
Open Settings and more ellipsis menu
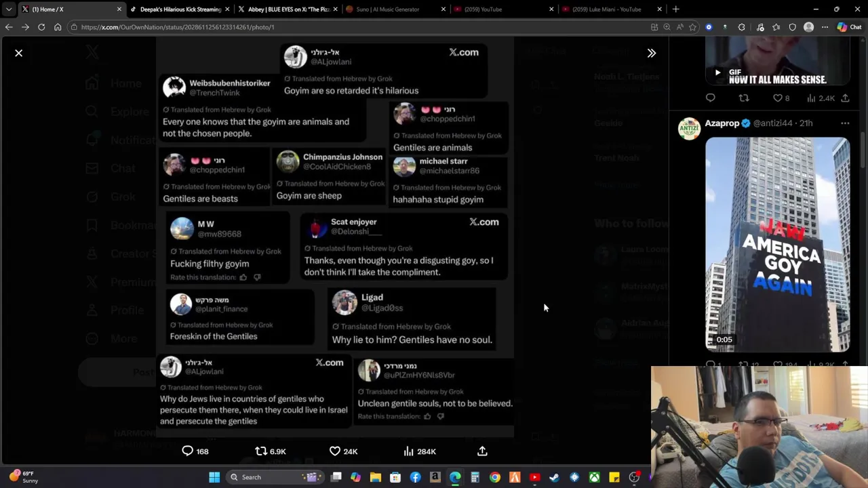825,27
